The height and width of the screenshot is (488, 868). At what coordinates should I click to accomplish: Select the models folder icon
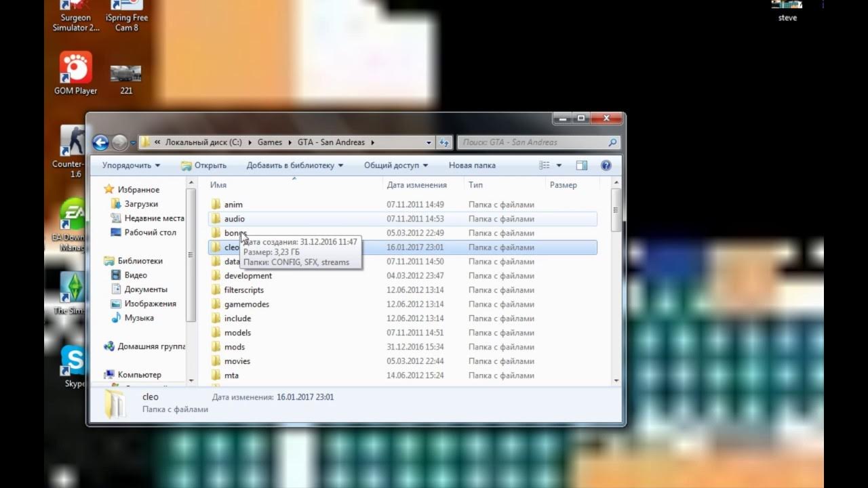pos(216,333)
